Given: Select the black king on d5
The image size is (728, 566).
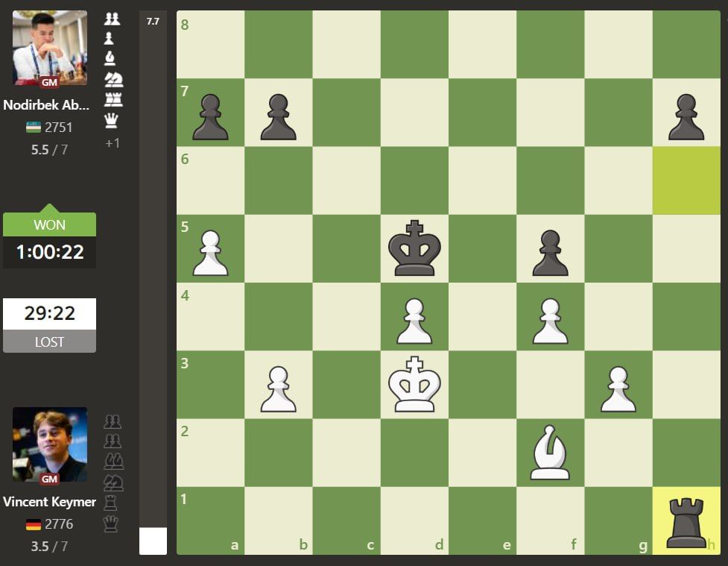Looking at the screenshot, I should click(414, 249).
